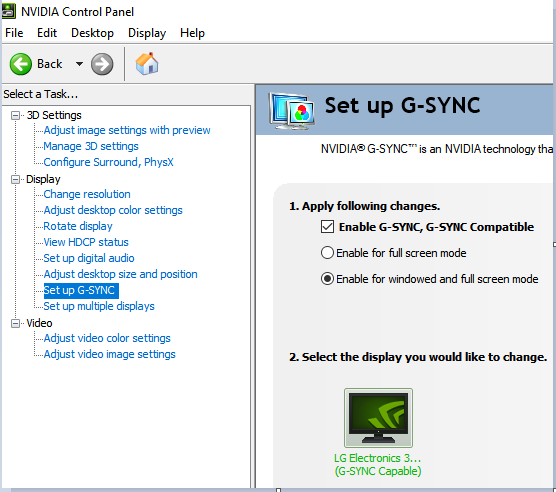The height and width of the screenshot is (492, 556).
Task: Click the grey Forward arrow icon
Action: coord(102,64)
